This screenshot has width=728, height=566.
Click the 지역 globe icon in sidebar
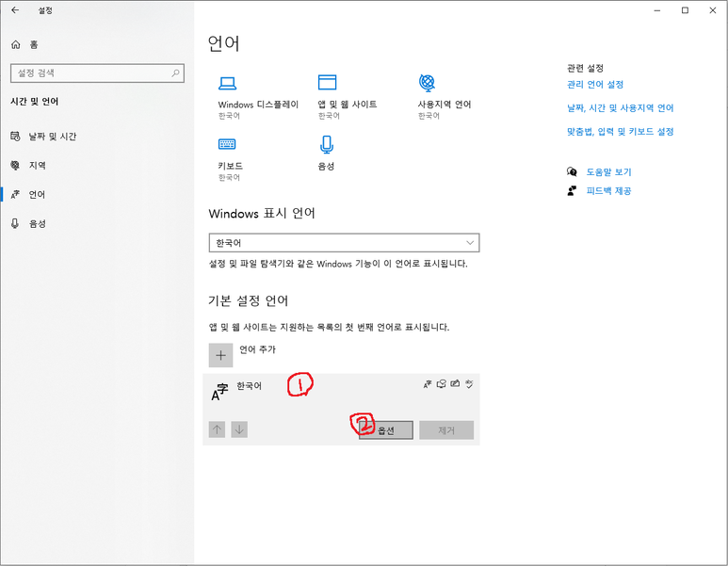click(x=15, y=166)
